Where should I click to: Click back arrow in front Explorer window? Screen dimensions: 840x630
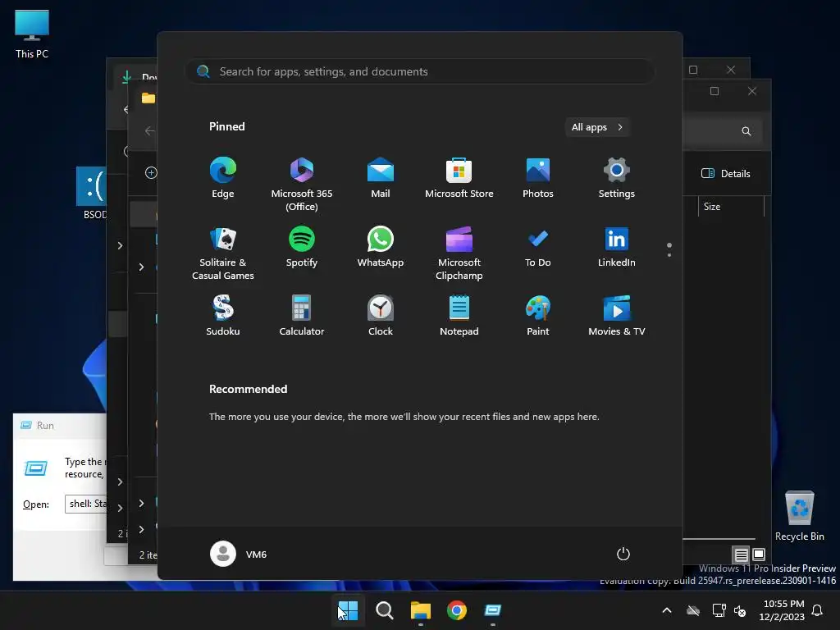tap(150, 130)
